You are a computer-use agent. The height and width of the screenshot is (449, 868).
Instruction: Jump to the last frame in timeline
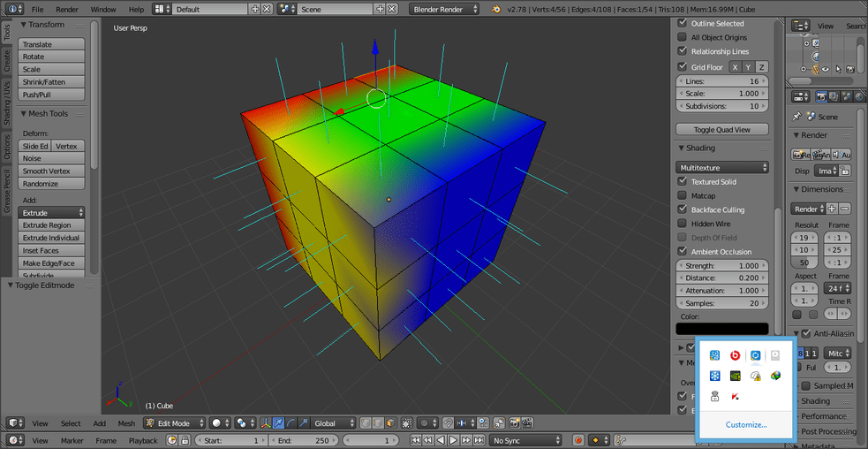pos(479,441)
